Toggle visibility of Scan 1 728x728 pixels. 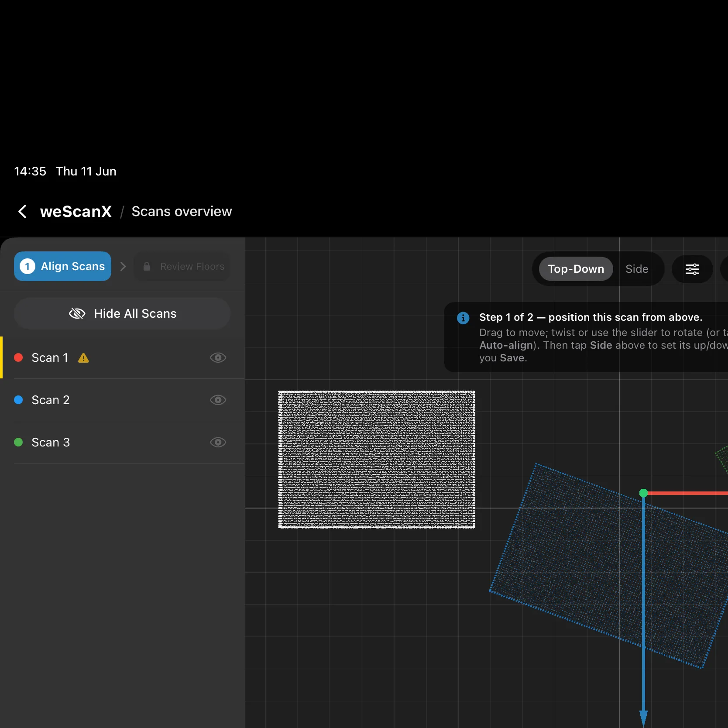pyautogui.click(x=218, y=357)
